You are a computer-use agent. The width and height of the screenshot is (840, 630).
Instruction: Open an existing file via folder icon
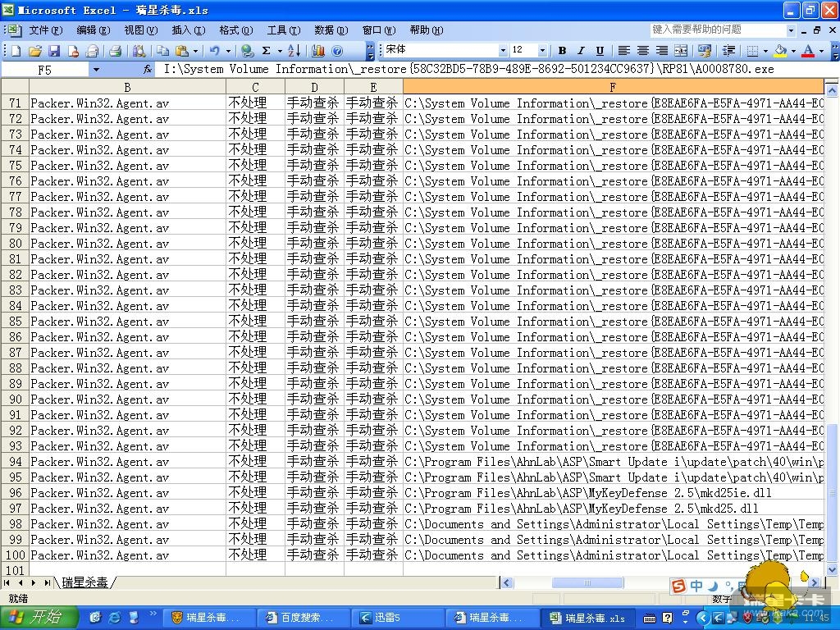[x=34, y=51]
